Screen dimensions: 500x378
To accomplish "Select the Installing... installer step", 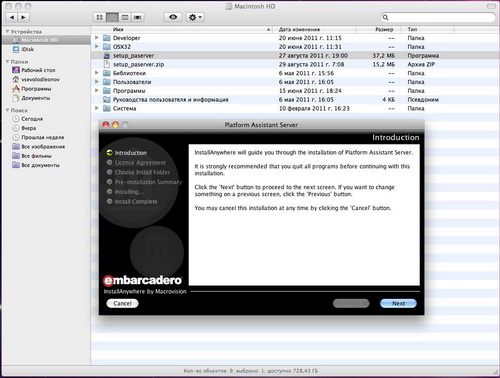I will (x=125, y=192).
